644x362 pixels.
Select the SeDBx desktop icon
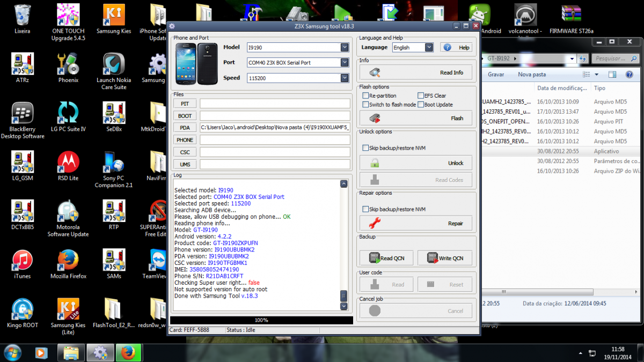point(114,117)
